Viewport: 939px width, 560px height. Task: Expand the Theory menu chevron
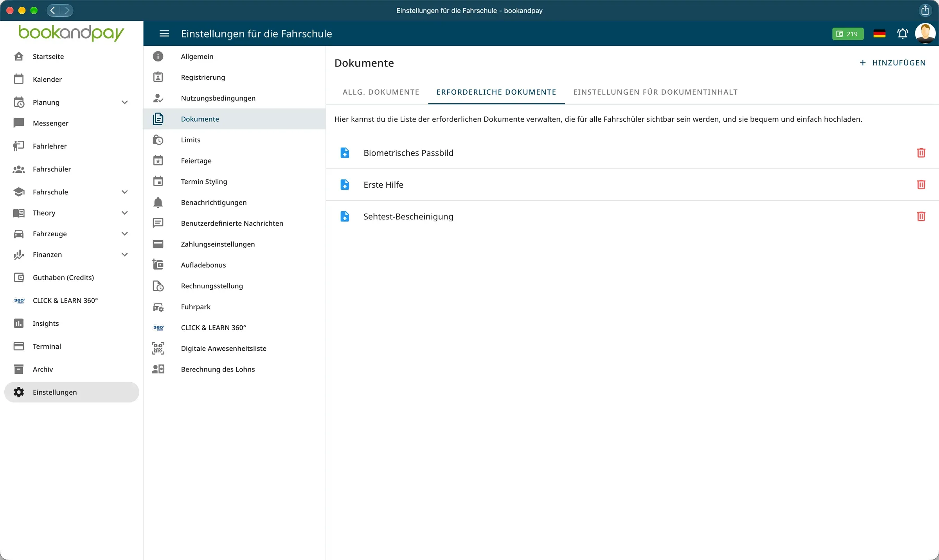tap(125, 213)
